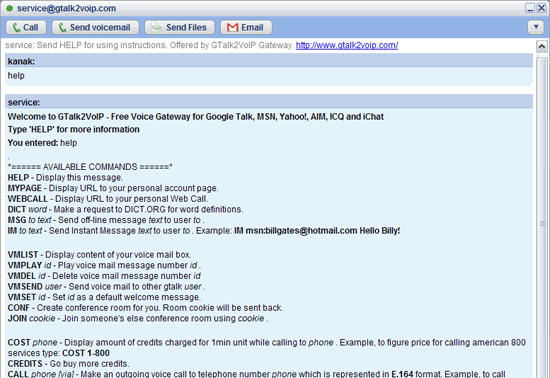
Task: Click the VMPLAY id command line
Action: (x=104, y=265)
